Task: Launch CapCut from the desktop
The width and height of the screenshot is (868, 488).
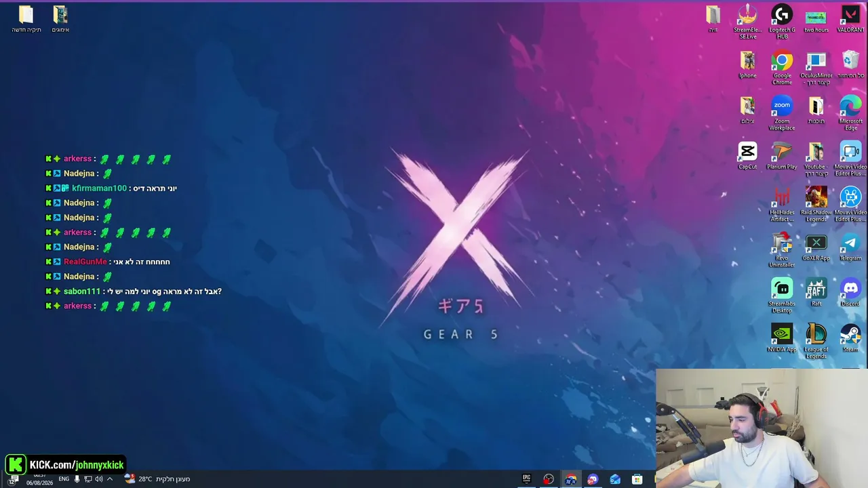Action: coord(747,156)
